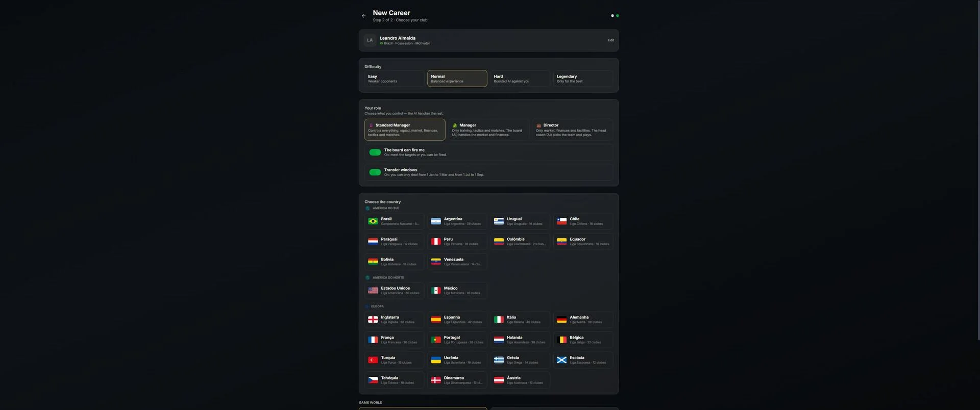This screenshot has height=410, width=980.
Task: Pick Equador as the country
Action: (x=583, y=242)
